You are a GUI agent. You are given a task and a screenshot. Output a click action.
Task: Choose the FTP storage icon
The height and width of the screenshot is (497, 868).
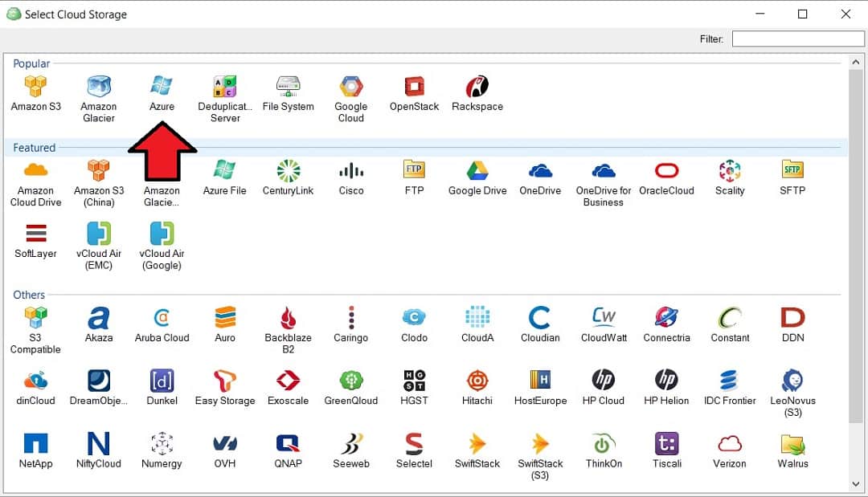point(414,169)
